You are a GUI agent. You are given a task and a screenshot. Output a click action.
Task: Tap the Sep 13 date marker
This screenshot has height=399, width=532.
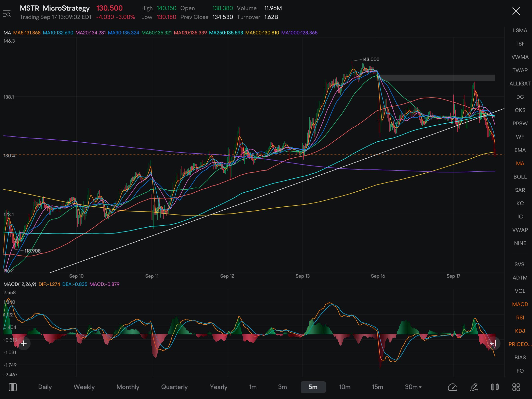(x=302, y=276)
